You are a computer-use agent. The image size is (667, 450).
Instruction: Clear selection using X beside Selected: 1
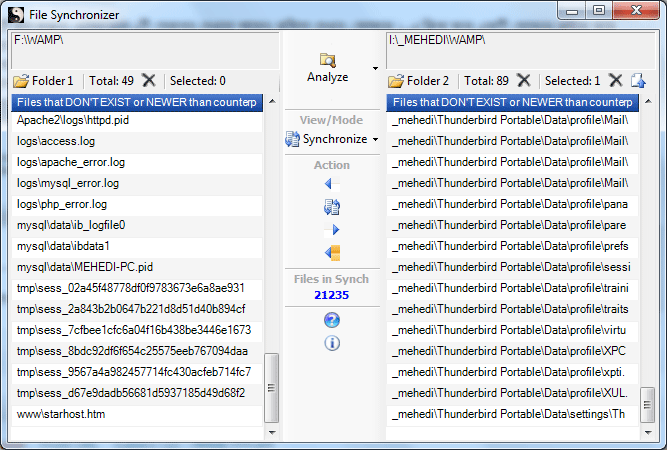coord(616,80)
